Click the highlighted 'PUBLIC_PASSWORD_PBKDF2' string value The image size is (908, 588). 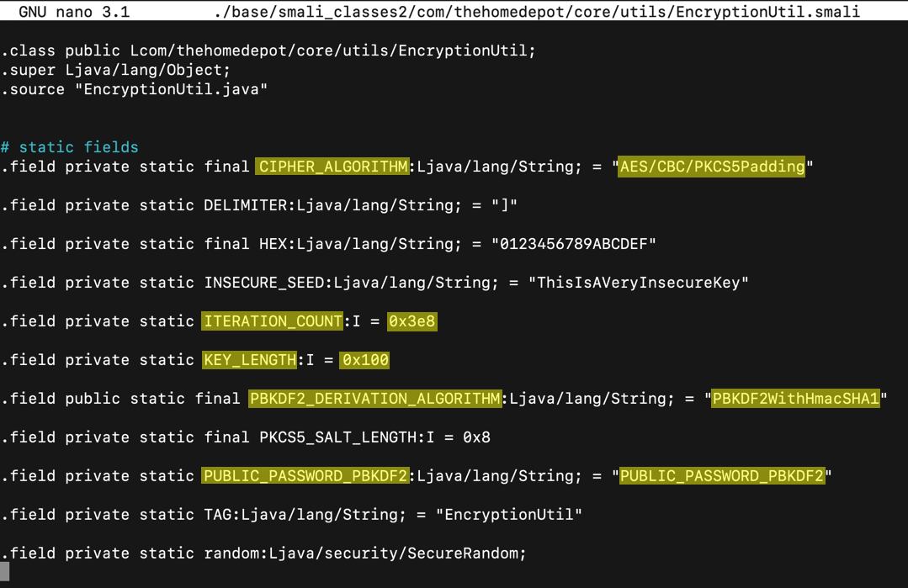[x=722, y=476]
